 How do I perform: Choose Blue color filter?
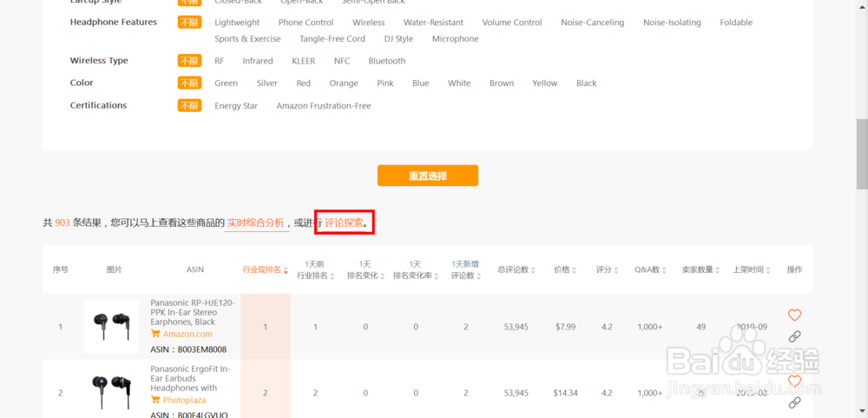421,83
